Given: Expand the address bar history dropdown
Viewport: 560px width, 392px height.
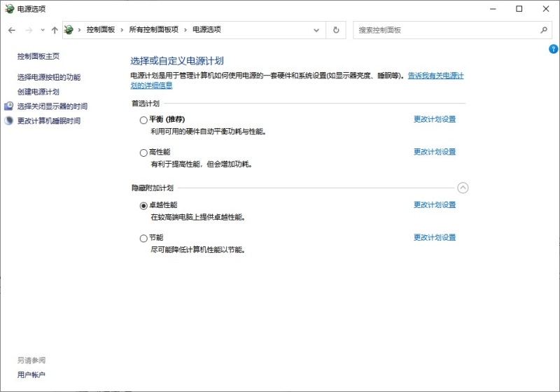Looking at the screenshot, I should pos(316,30).
